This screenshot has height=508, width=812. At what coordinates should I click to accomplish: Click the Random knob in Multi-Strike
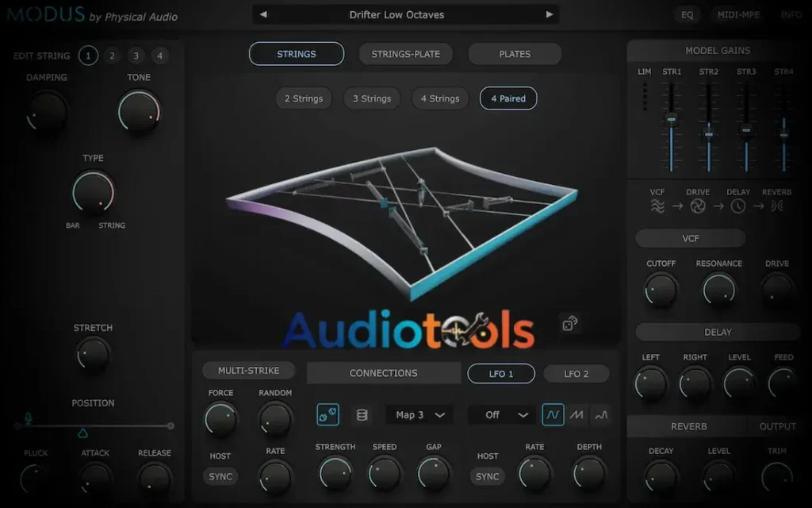coord(275,419)
